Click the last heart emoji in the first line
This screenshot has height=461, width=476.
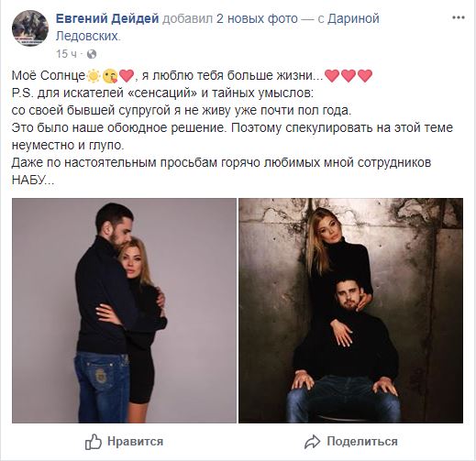(365, 76)
